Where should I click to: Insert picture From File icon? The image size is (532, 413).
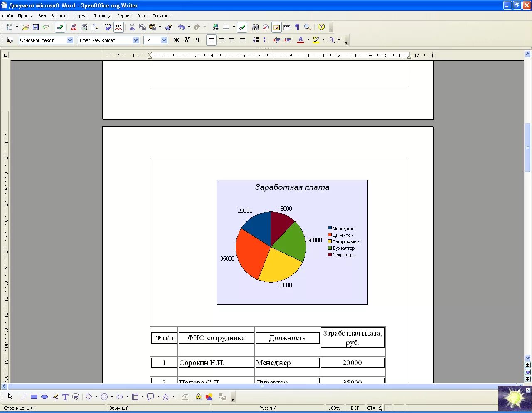point(209,397)
